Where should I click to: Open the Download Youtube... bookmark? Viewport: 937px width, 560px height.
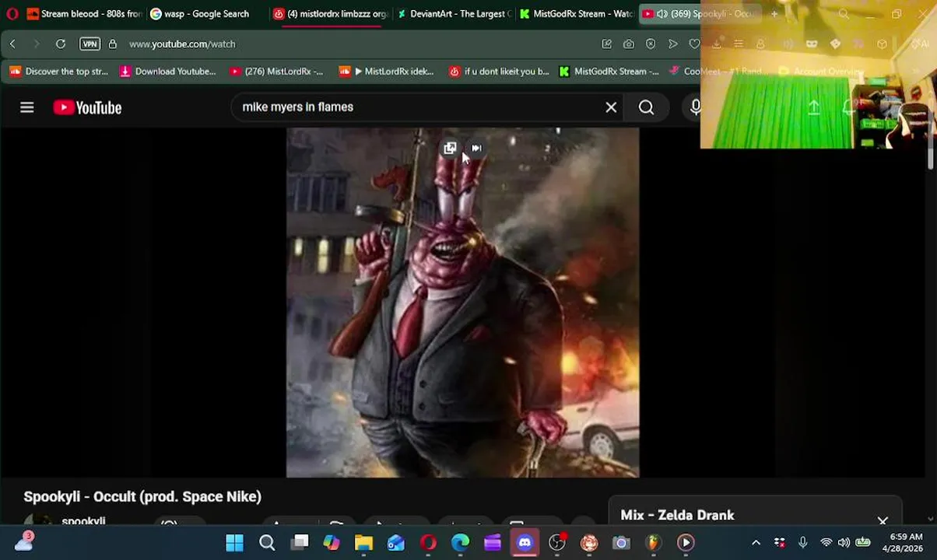click(x=168, y=72)
